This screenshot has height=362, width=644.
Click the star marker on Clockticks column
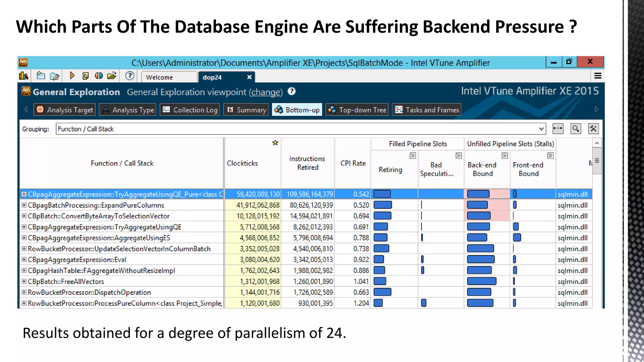[275, 143]
